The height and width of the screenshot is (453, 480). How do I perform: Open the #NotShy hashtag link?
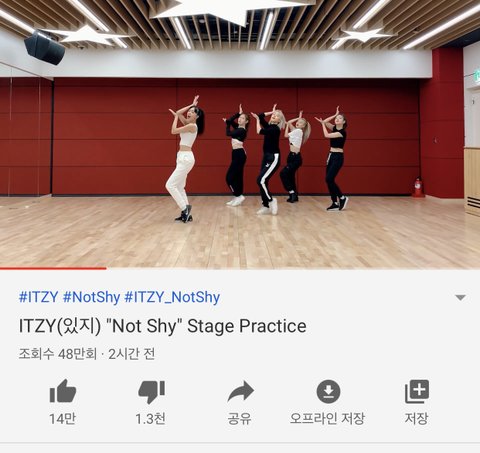pyautogui.click(x=91, y=297)
